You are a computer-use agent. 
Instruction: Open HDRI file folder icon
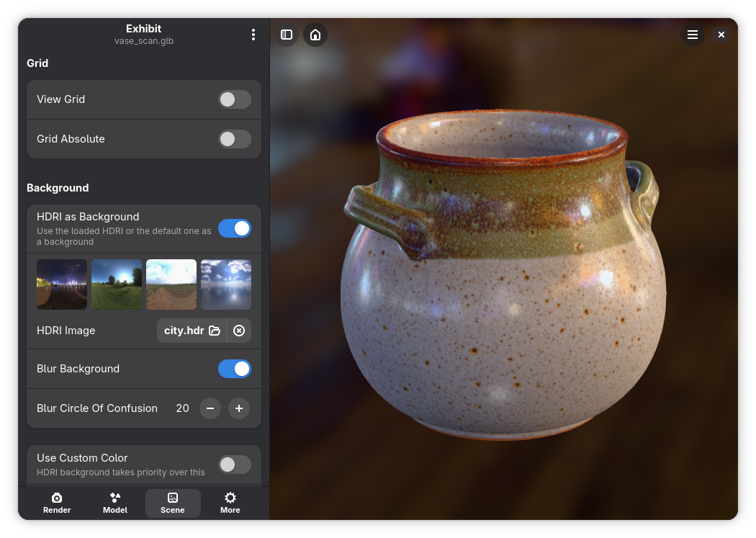[x=215, y=331]
